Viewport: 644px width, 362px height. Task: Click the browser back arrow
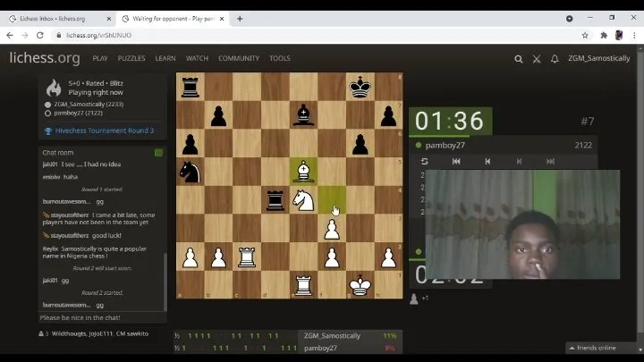pos(10,35)
